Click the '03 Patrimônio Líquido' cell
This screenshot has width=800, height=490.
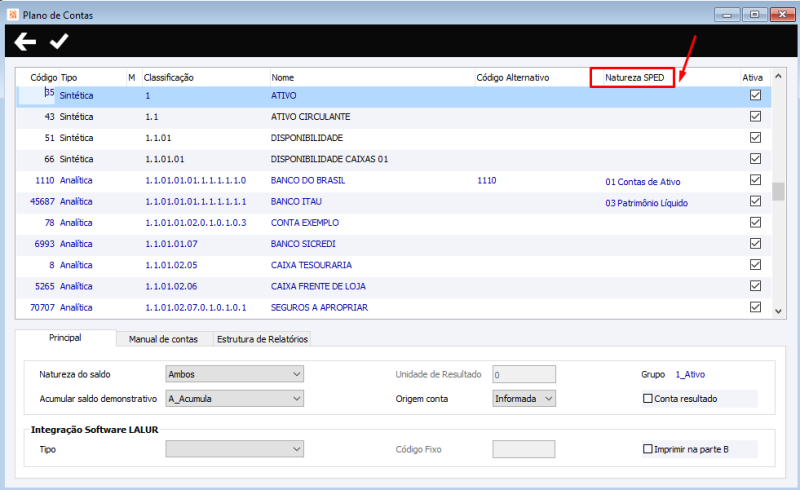pyautogui.click(x=646, y=203)
